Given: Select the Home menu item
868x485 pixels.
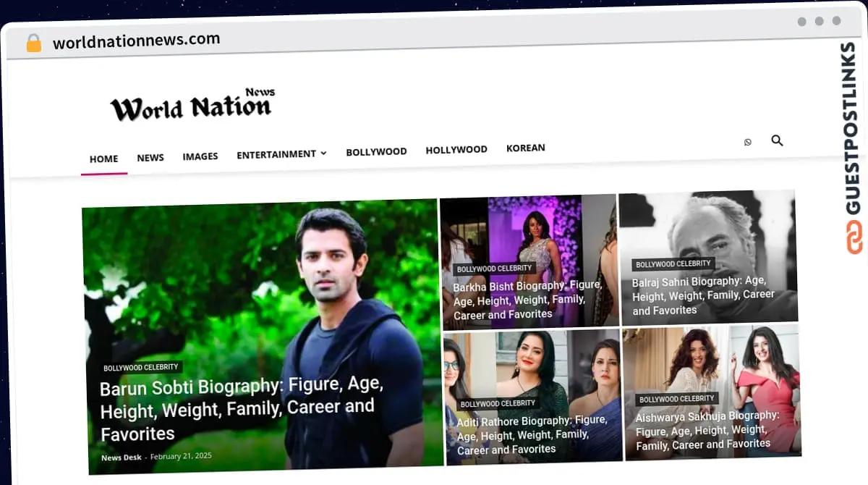Looking at the screenshot, I should coord(103,159).
